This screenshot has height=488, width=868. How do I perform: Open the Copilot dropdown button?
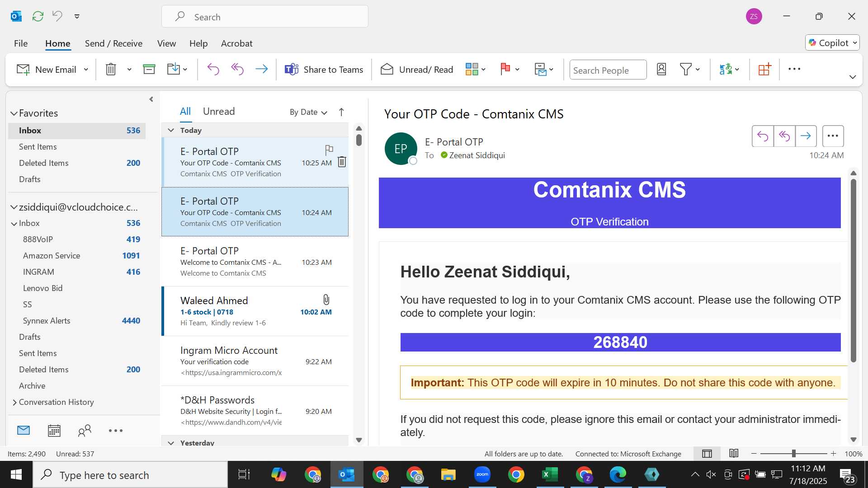click(x=832, y=43)
